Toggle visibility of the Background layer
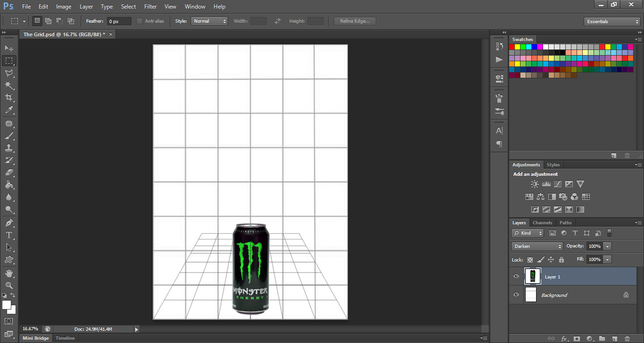This screenshot has width=644, height=343. pyautogui.click(x=516, y=295)
